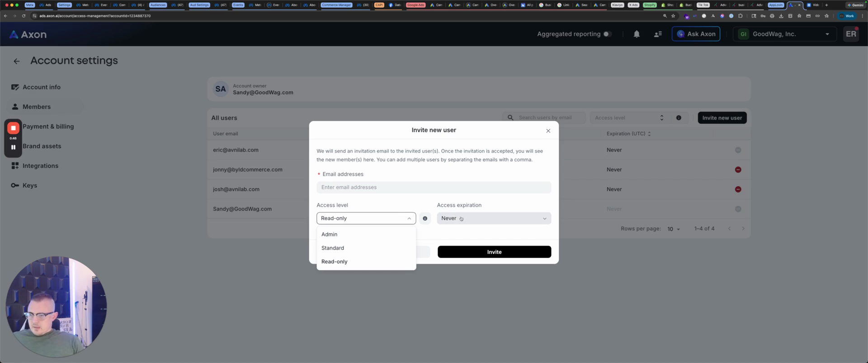Stop the screen recording

coord(13,128)
